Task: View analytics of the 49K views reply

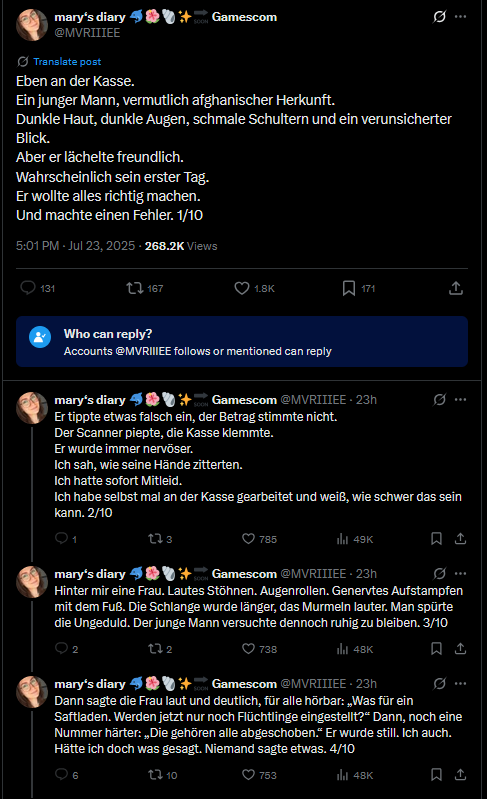Action: coord(342,539)
